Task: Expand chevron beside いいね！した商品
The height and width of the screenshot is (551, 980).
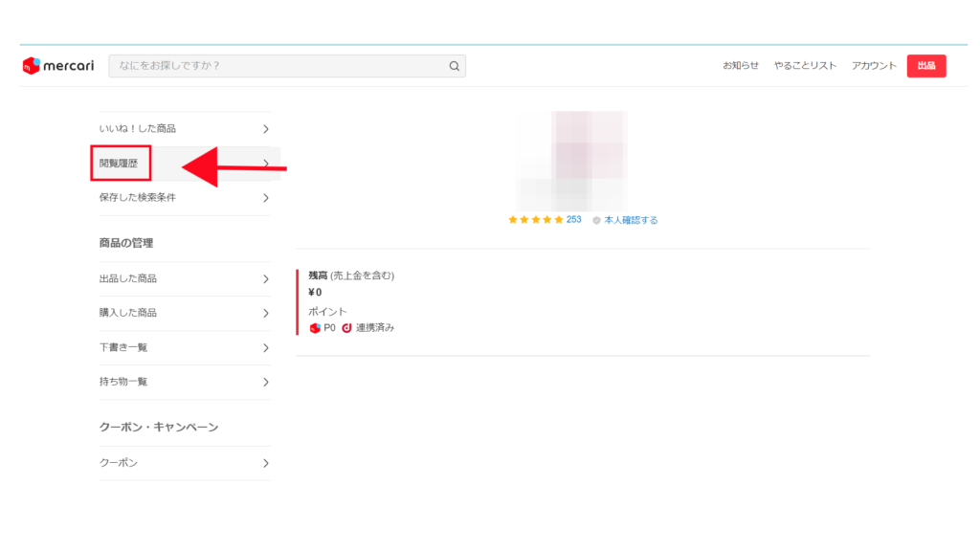Action: [x=266, y=129]
